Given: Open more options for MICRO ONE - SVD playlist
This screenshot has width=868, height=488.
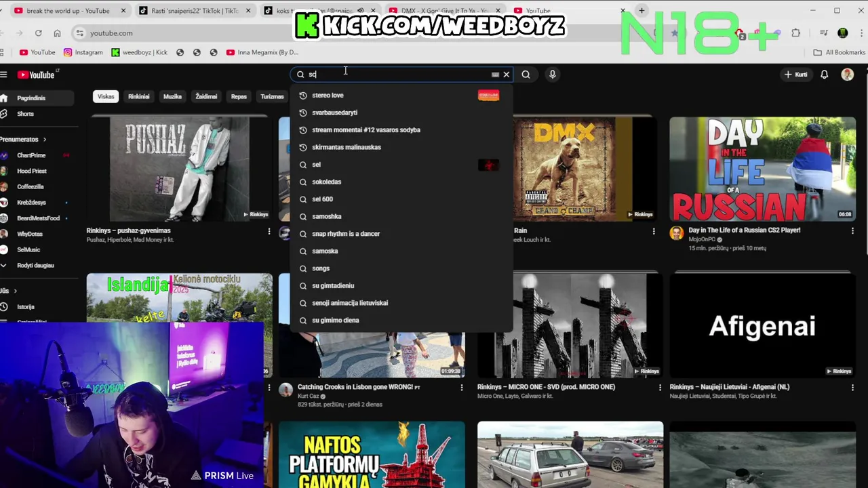Looking at the screenshot, I should (660, 388).
